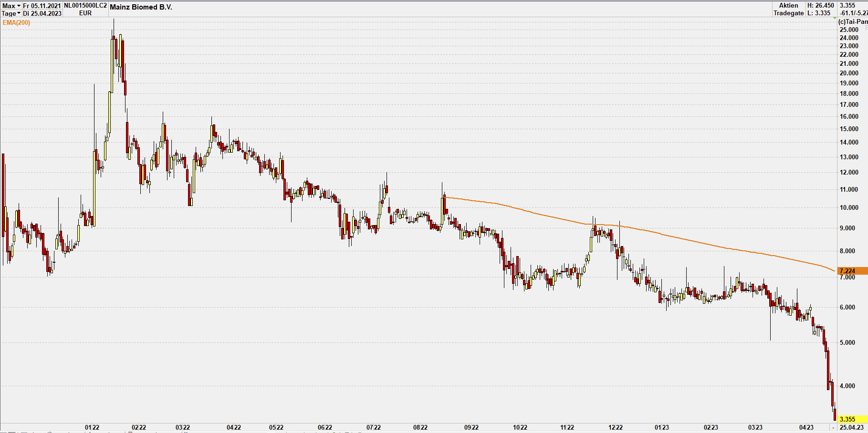Expand the dropdown arrow next to Max

pos(19,6)
